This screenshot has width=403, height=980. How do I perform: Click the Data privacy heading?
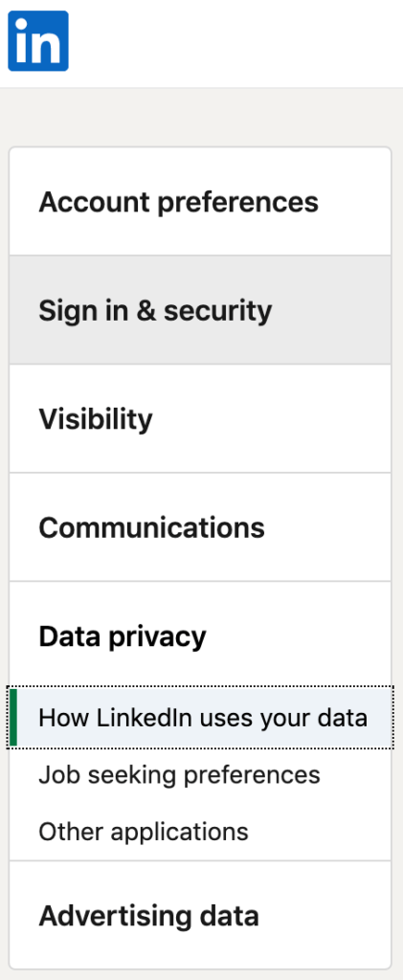(x=123, y=636)
